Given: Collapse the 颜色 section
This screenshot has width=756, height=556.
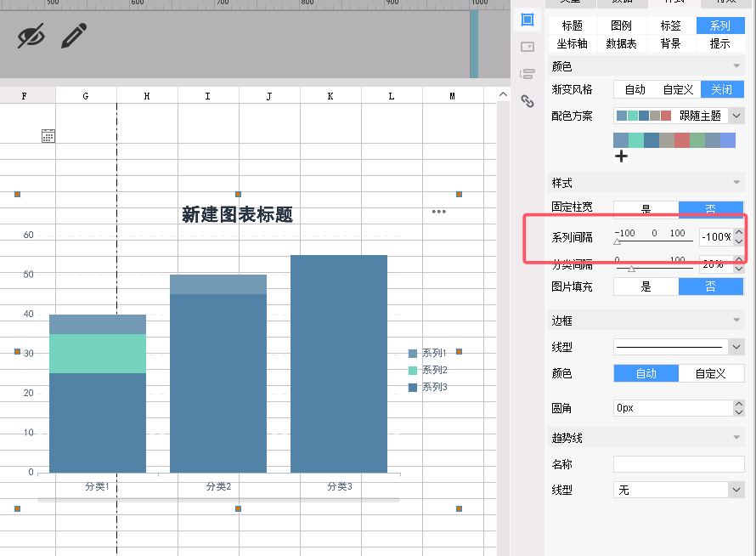Looking at the screenshot, I should tap(736, 66).
